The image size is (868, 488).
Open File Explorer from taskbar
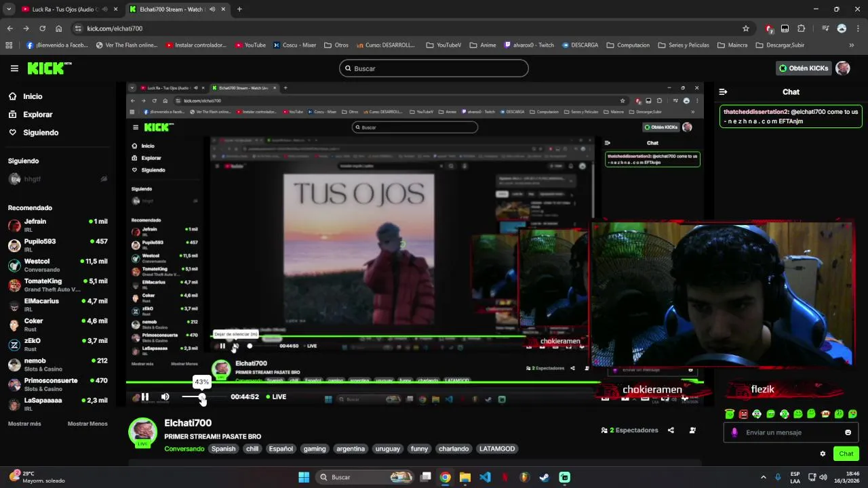tap(465, 477)
